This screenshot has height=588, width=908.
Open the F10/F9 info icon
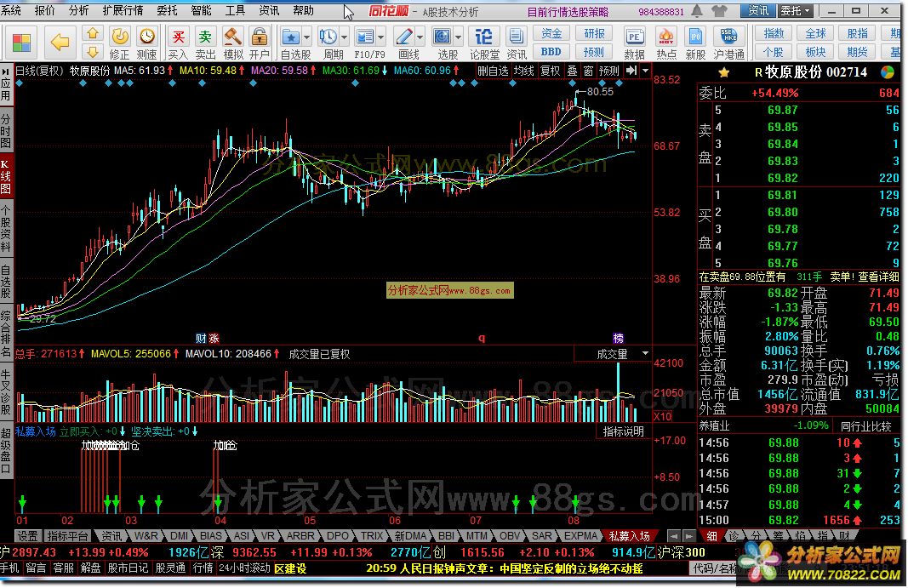pos(365,37)
